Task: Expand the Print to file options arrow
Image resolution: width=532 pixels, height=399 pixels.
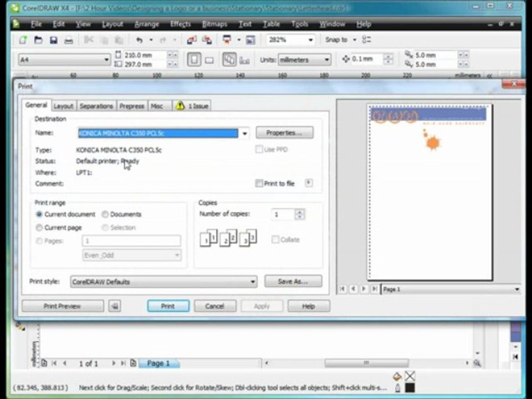Action: (x=309, y=183)
